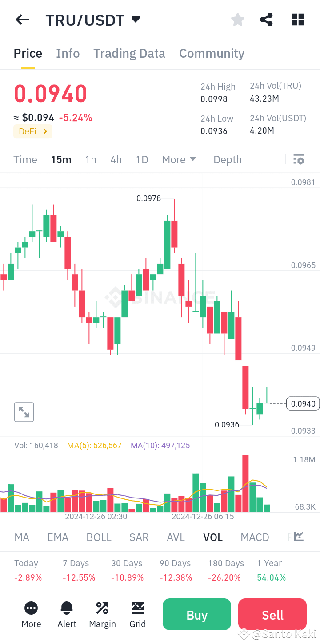
Task: Expand the chart to fullscreen
Action: (x=24, y=412)
